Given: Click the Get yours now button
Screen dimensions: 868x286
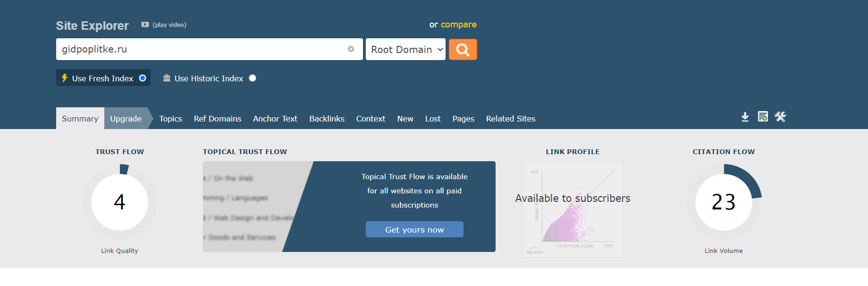Looking at the screenshot, I should point(414,229).
